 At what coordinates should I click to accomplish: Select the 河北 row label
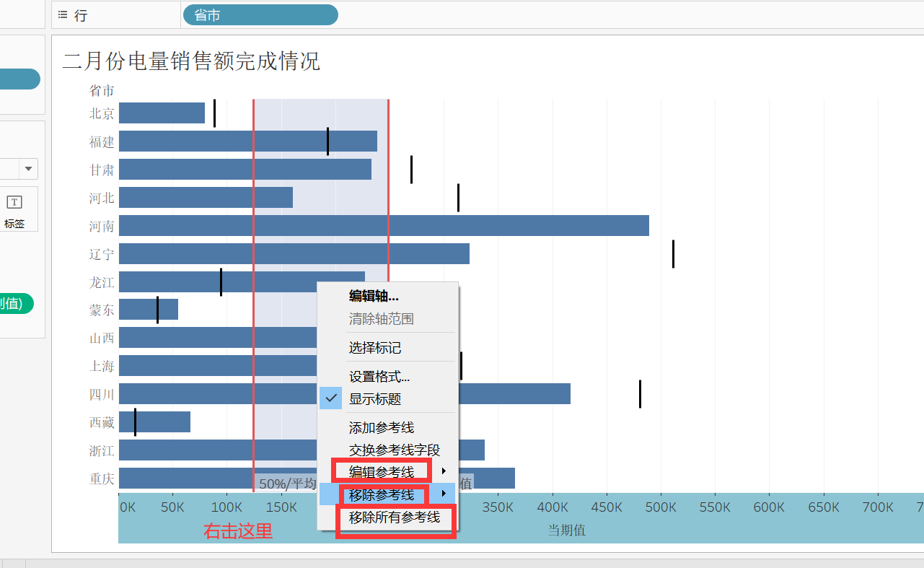[x=102, y=198]
